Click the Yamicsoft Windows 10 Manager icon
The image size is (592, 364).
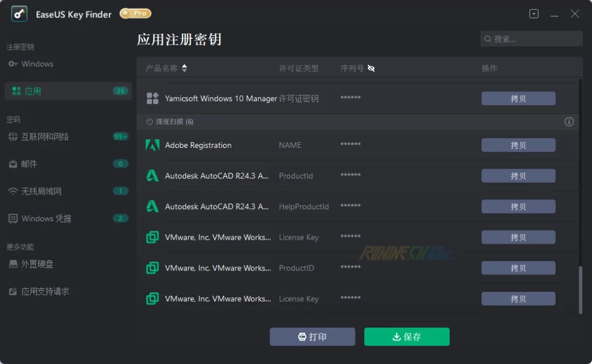point(153,98)
